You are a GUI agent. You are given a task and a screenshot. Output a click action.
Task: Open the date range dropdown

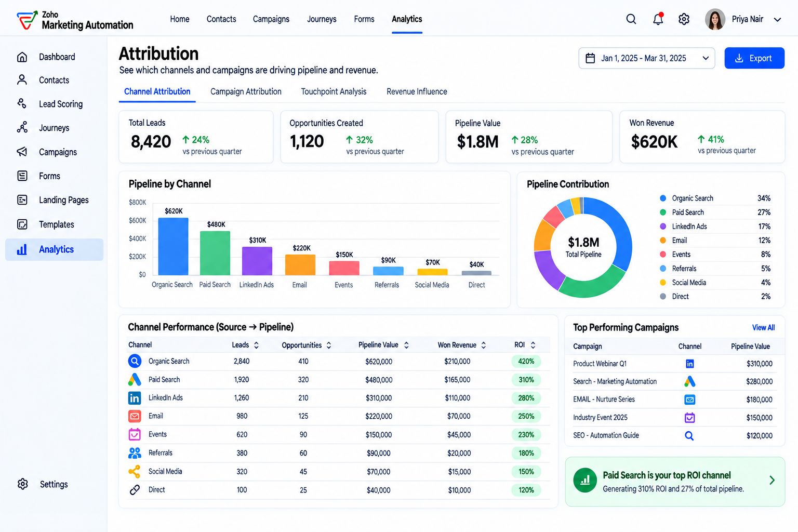tap(647, 58)
